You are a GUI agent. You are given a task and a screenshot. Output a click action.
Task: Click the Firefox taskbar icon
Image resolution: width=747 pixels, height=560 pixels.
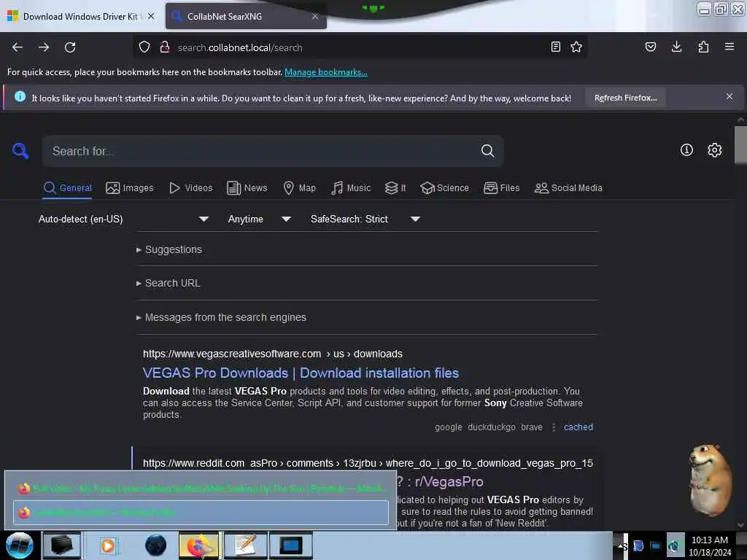(198, 545)
